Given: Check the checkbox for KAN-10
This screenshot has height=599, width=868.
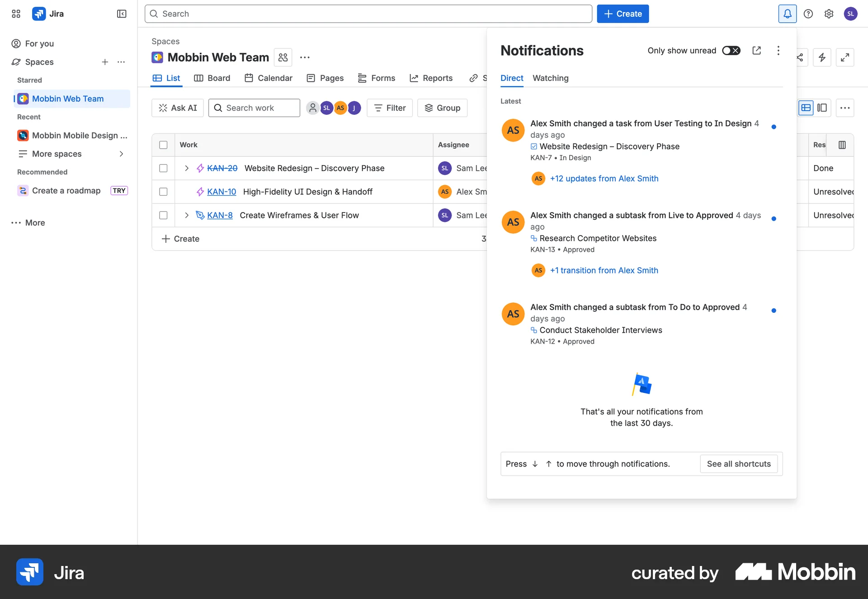Looking at the screenshot, I should coord(163,192).
